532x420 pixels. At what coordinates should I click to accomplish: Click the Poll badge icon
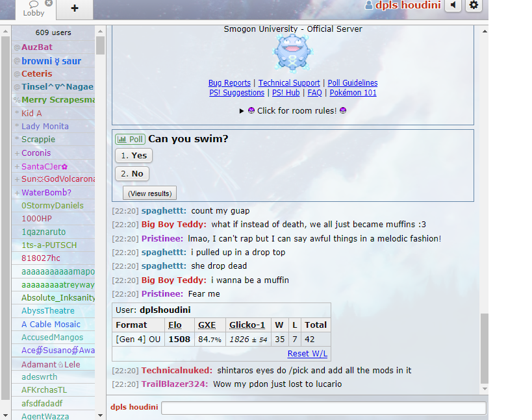point(131,140)
